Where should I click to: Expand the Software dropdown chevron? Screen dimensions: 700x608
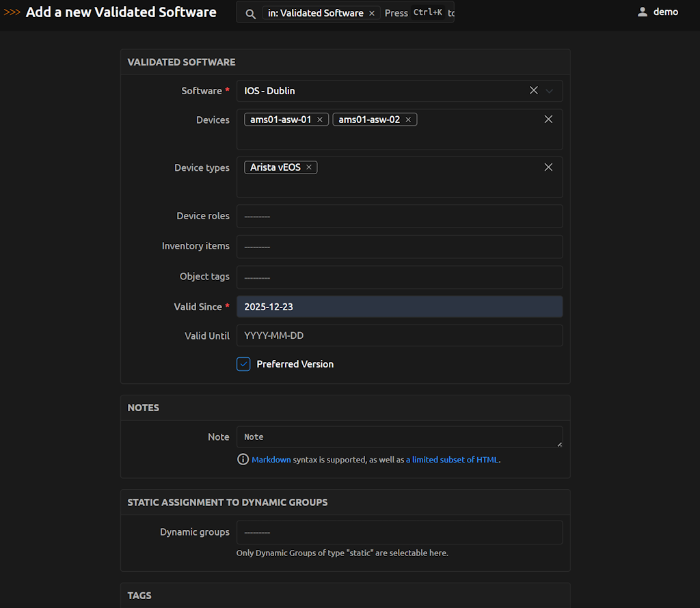(550, 90)
